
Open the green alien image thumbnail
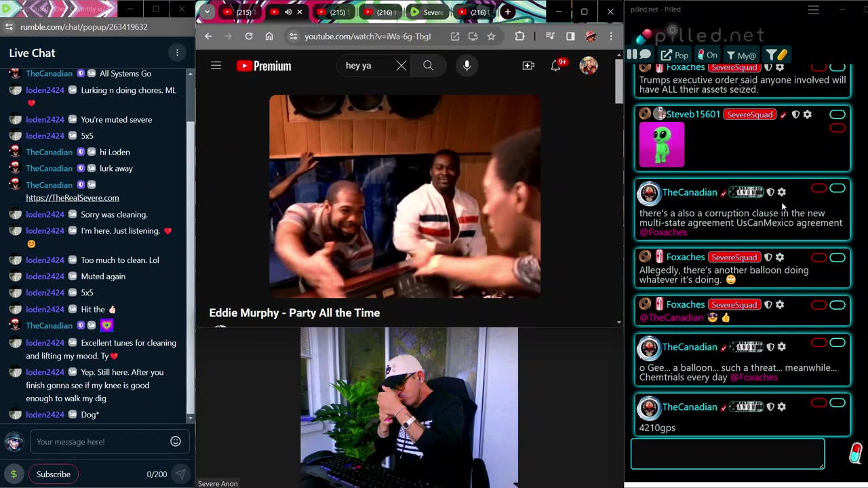661,144
